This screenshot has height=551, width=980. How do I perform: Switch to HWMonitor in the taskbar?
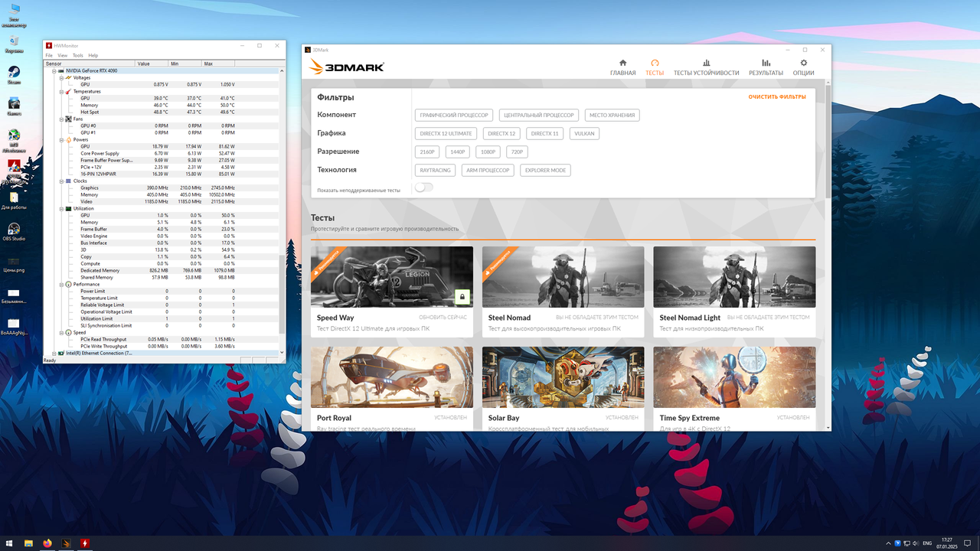84,543
